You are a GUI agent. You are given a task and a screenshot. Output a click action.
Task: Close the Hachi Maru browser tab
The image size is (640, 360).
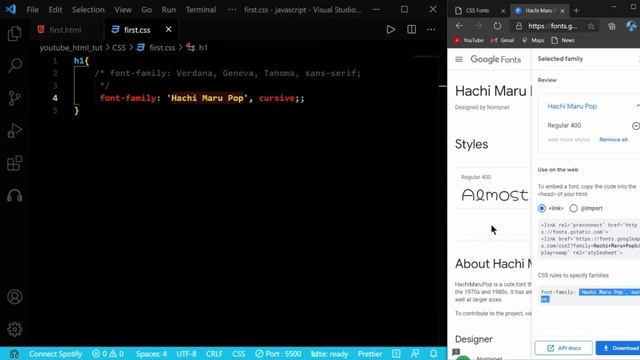click(x=562, y=11)
